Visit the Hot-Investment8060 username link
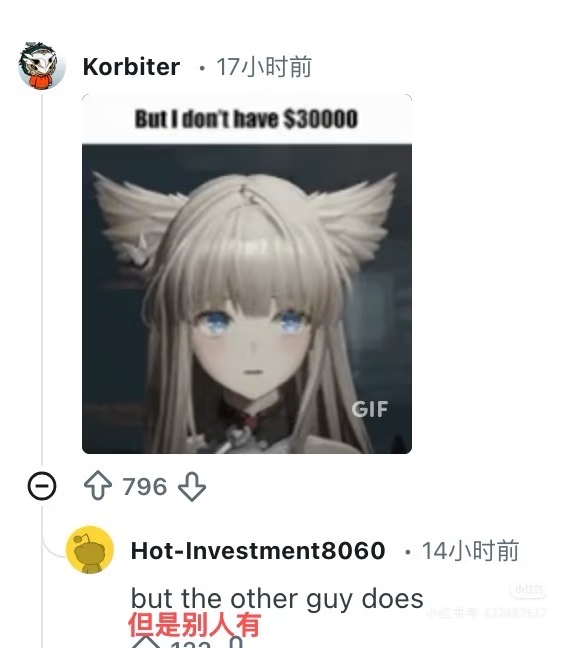The height and width of the screenshot is (648, 582). (x=258, y=550)
